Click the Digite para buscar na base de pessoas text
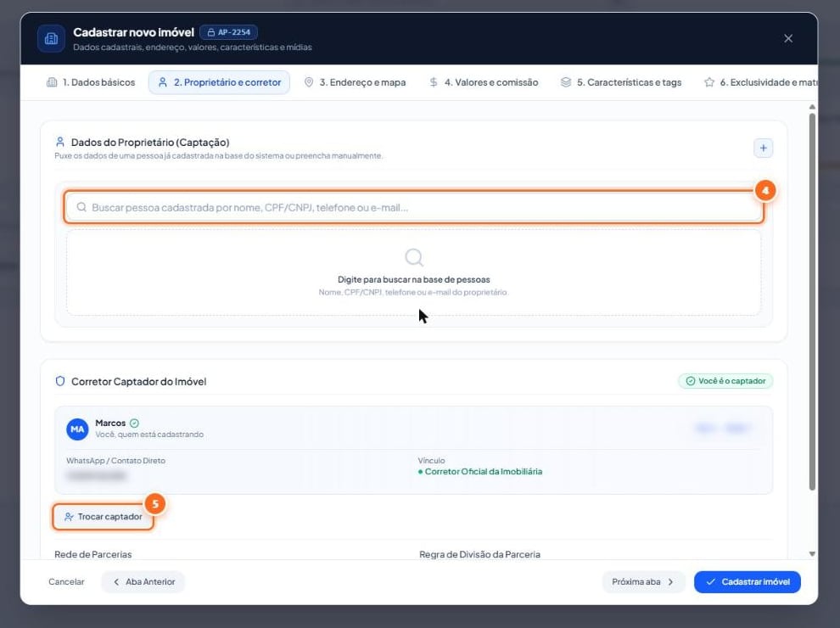This screenshot has width=840, height=628. (413, 280)
